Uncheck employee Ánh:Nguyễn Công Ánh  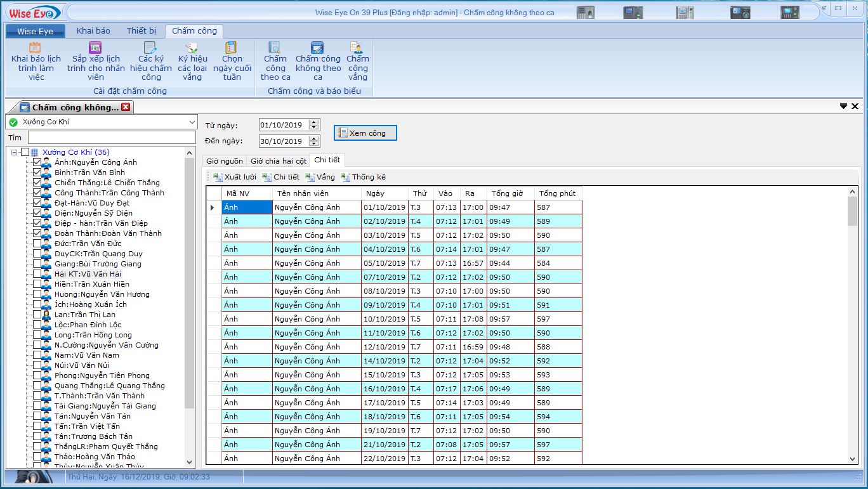click(x=37, y=162)
